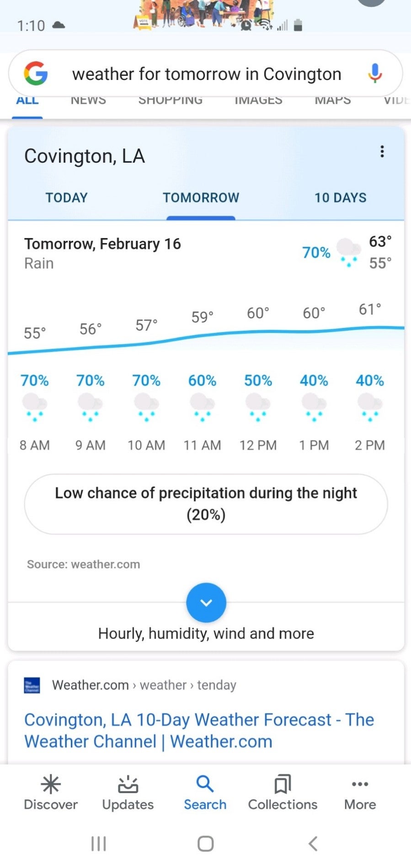The height and width of the screenshot is (868, 411).
Task: Open Covington 10-Day Weather Forecast link
Action: click(x=199, y=730)
